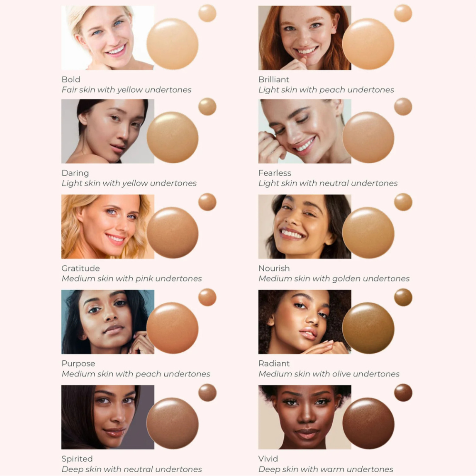
Task: Select the Bold shade large swatch
Action: [x=172, y=44]
